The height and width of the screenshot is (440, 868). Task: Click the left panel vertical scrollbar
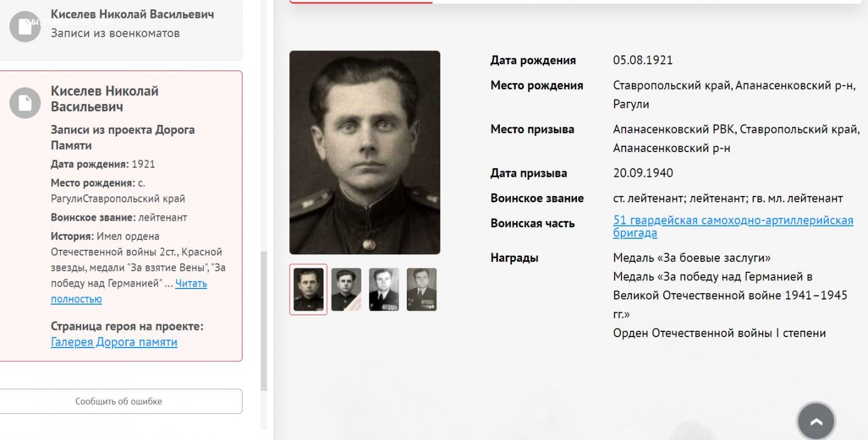click(264, 321)
